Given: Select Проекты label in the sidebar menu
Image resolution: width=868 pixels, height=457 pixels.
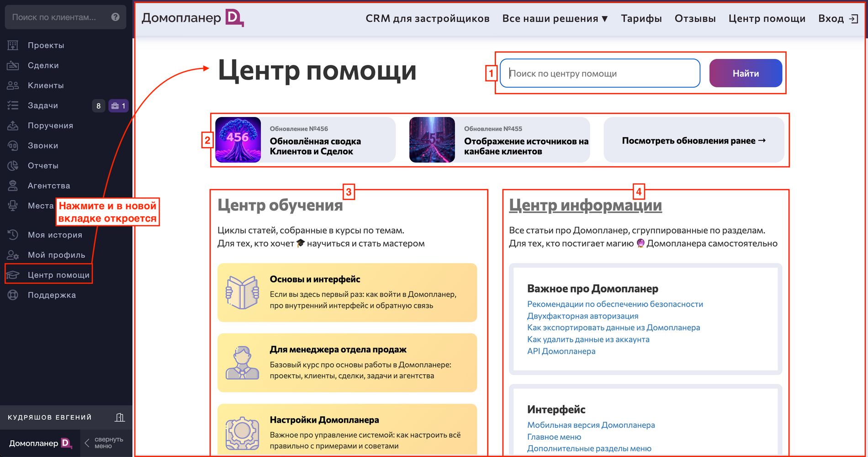Looking at the screenshot, I should (46, 45).
